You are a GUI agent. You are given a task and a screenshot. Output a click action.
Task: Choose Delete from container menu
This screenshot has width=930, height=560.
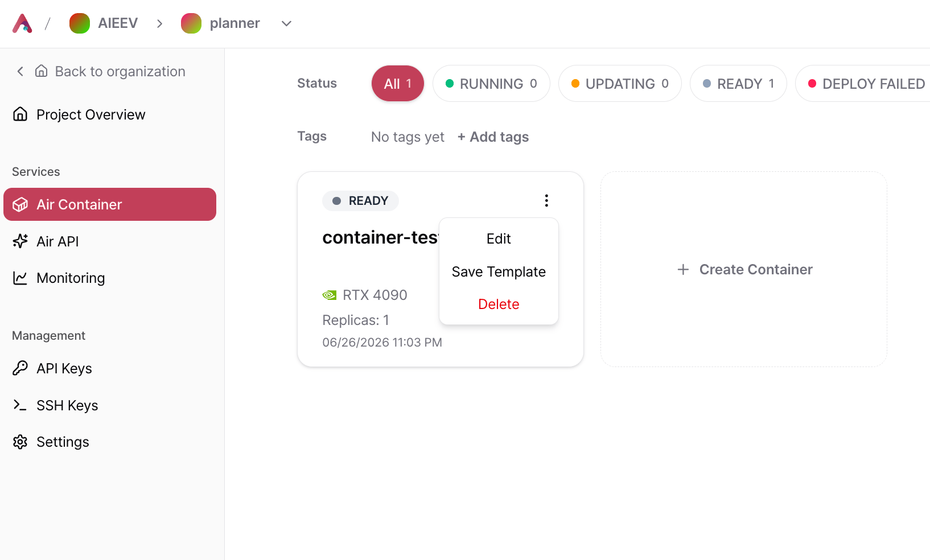point(499,304)
